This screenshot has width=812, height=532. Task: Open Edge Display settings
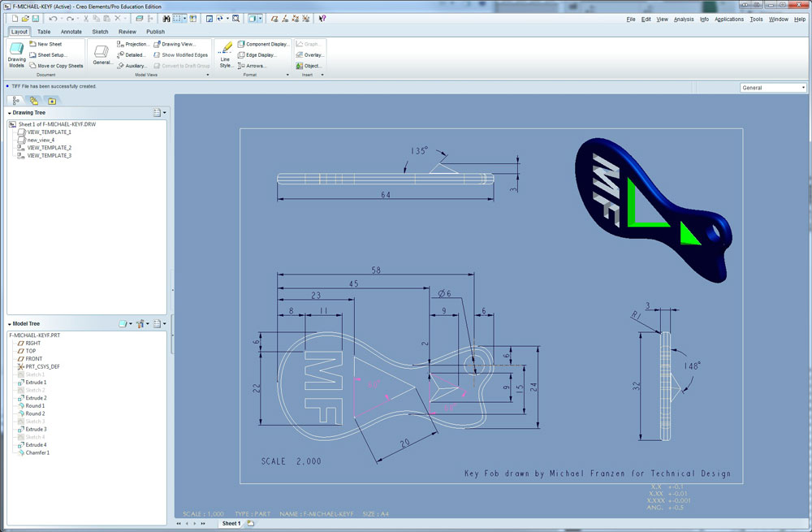[257, 55]
